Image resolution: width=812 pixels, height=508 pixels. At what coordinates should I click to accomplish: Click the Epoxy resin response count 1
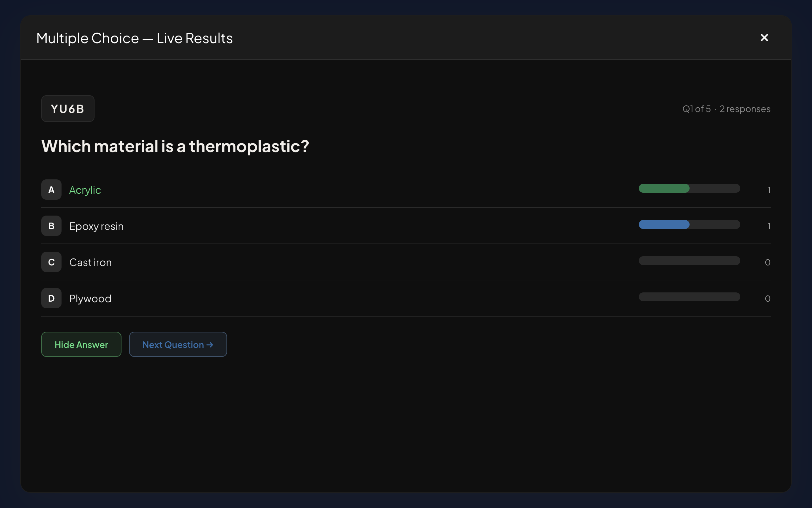(769, 226)
